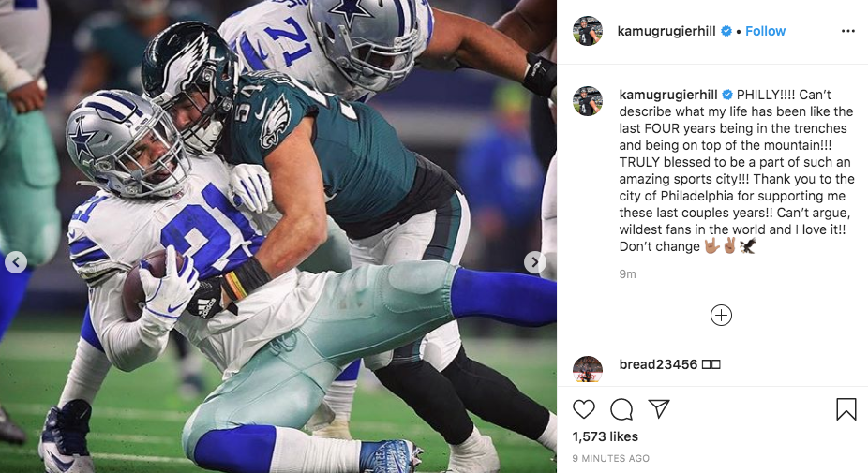View bread23456 commenter profile

coord(658,364)
